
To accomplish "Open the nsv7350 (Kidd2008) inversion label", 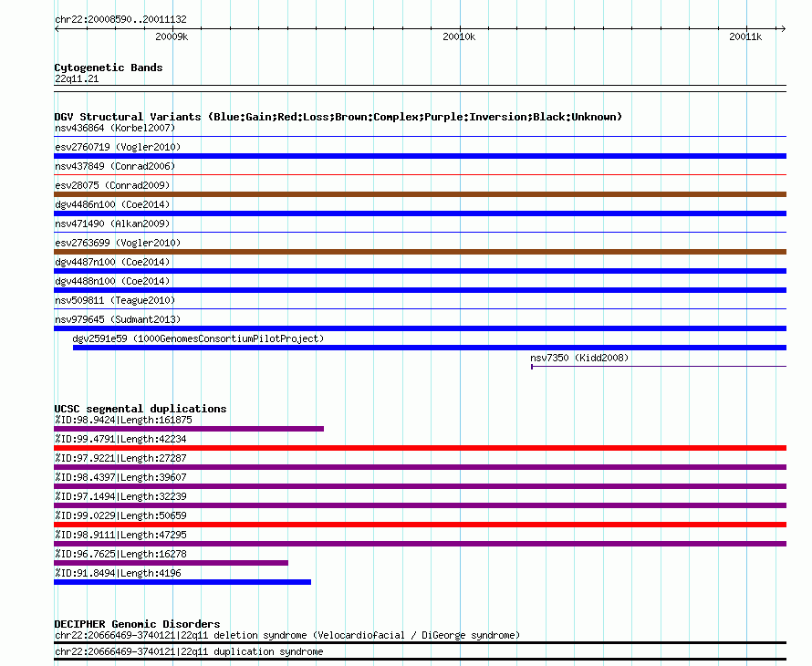I will 579,358.
